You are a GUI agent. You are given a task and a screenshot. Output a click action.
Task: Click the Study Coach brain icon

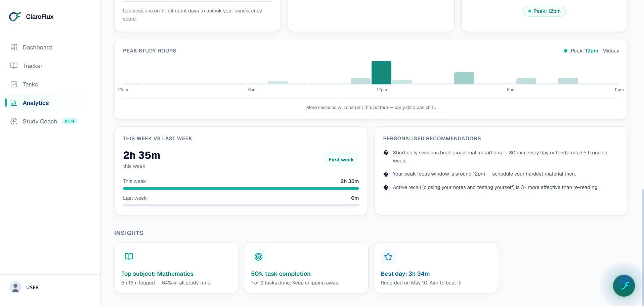point(14,121)
